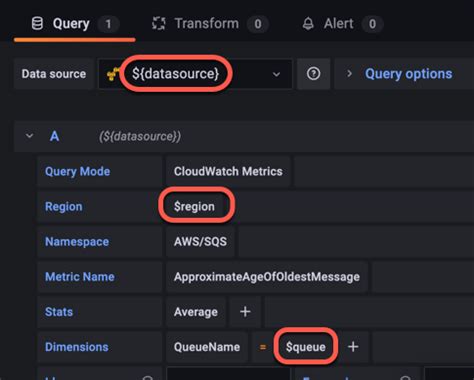The image size is (474, 380).
Task: Add a dimension with plus button
Action: [x=353, y=347]
